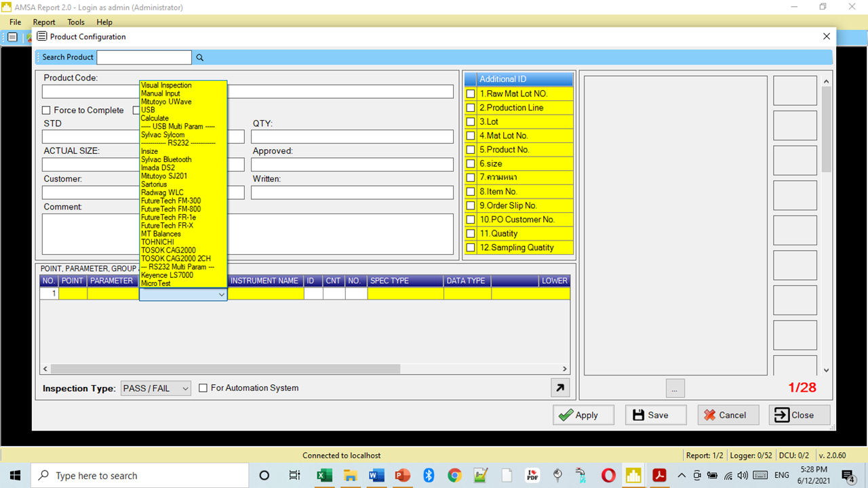
Task: Check the 1.Raw Mat Lot NO. box
Action: pos(471,94)
